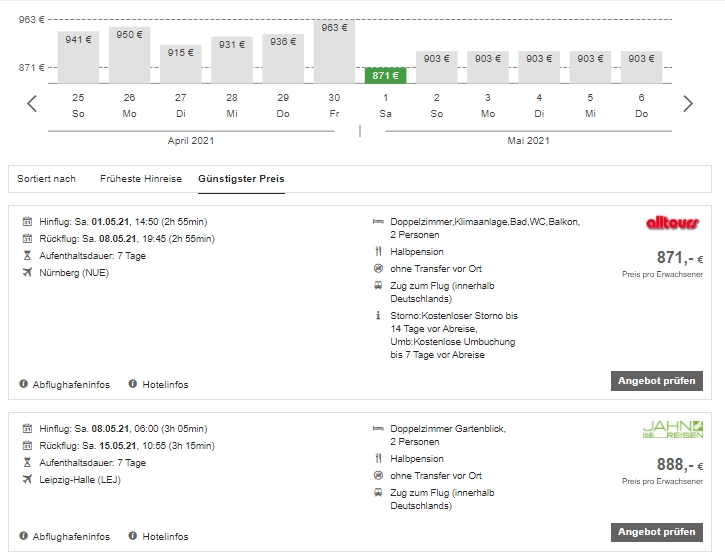Click the alltours provider logo
Screen dimensions: 725x557
(x=673, y=223)
